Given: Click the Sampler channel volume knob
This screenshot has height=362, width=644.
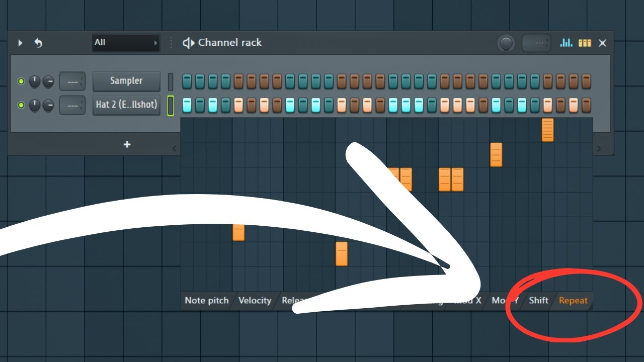Looking at the screenshot, I should tap(48, 81).
